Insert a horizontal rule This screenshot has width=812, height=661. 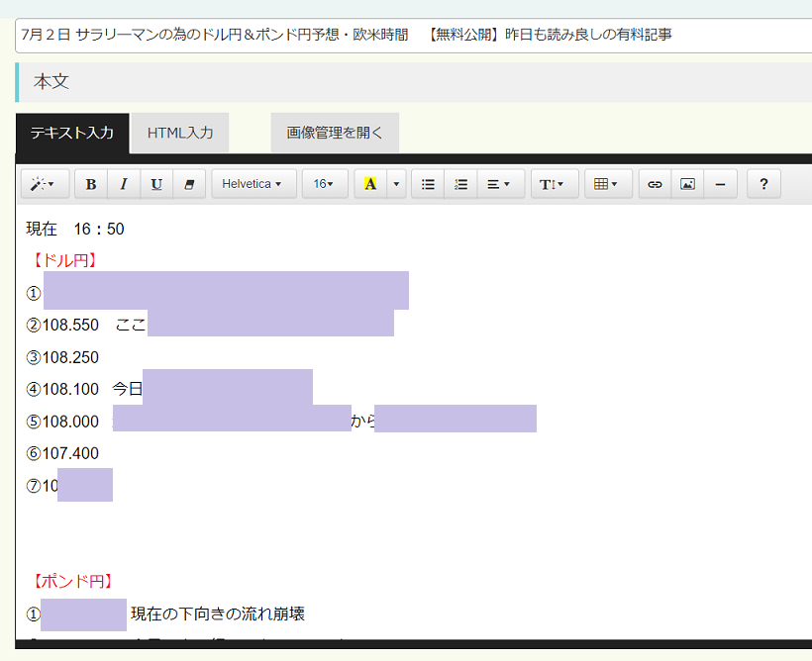click(720, 184)
